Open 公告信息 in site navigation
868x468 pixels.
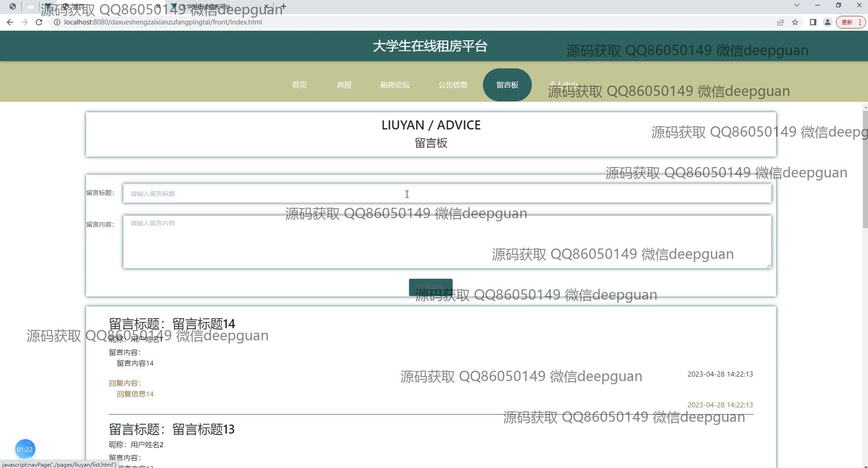coord(453,85)
